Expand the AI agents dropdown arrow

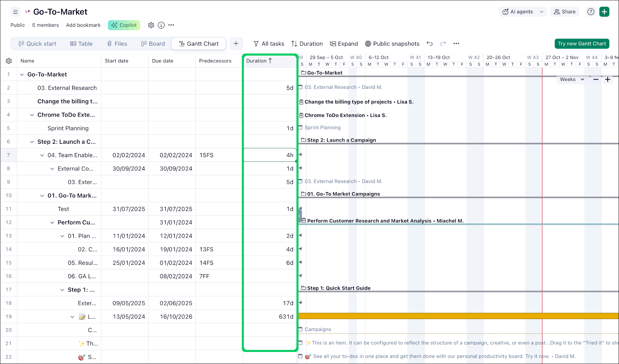coord(542,12)
